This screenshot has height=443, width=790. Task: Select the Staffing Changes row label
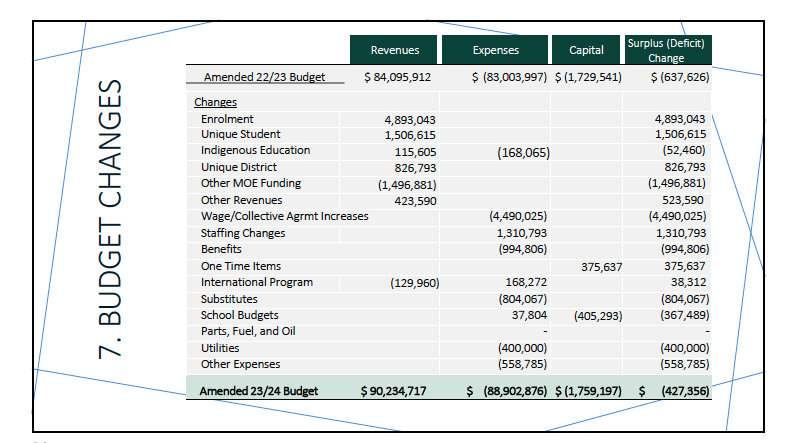click(242, 233)
